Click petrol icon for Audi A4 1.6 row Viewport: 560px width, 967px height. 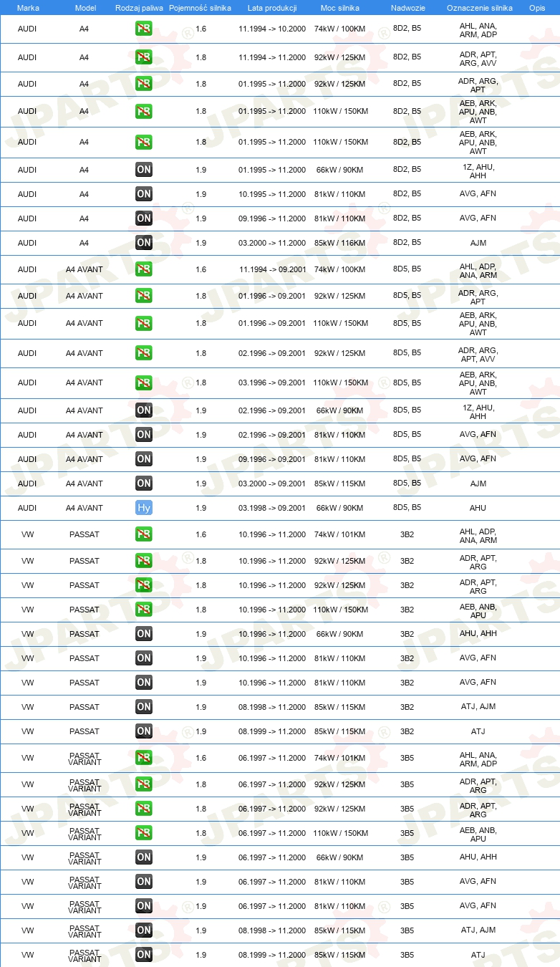click(x=144, y=29)
